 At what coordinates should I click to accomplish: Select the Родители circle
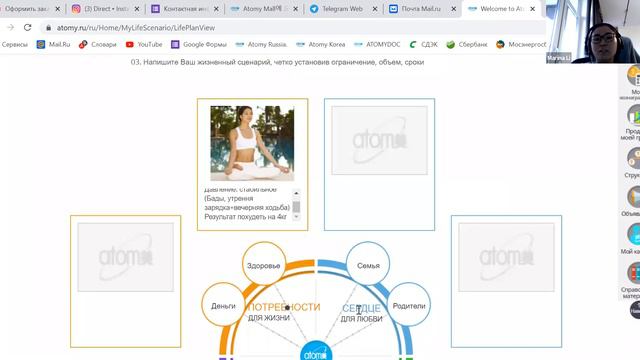(409, 305)
